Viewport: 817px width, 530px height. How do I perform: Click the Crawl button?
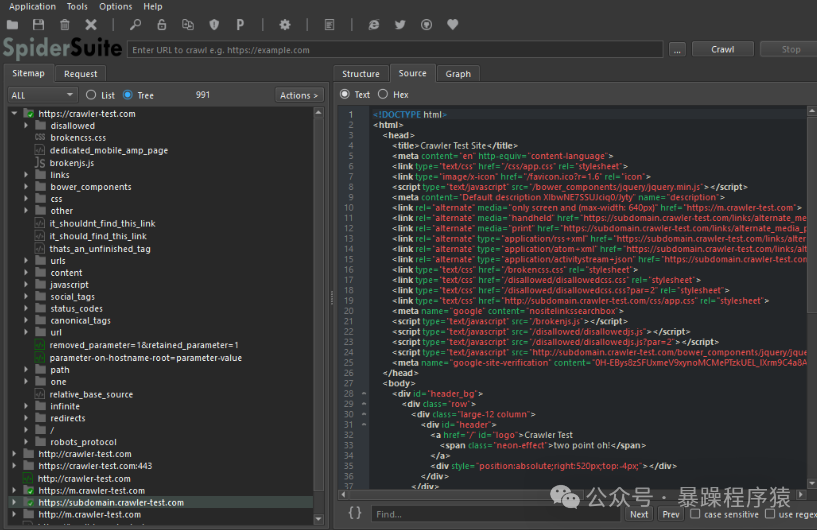tap(722, 49)
